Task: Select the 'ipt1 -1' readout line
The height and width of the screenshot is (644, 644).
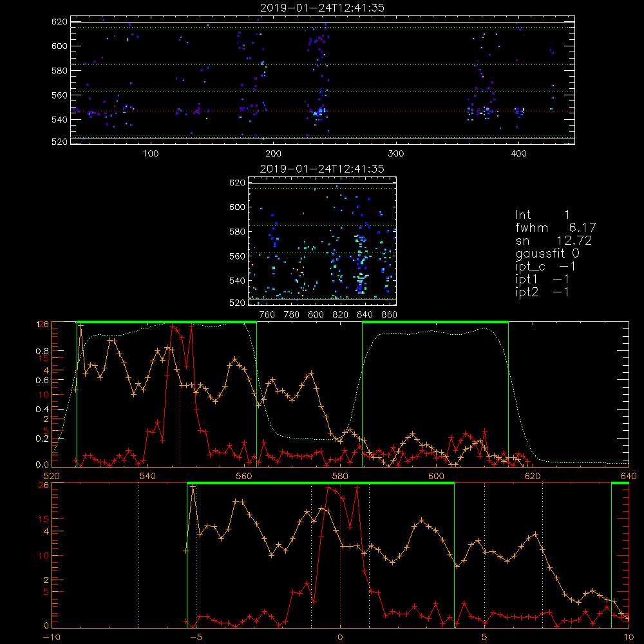Action: (x=542, y=279)
